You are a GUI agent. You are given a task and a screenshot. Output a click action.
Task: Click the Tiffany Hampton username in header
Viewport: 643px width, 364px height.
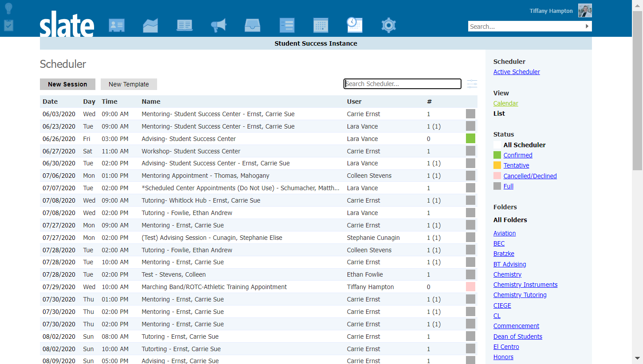[x=551, y=11]
